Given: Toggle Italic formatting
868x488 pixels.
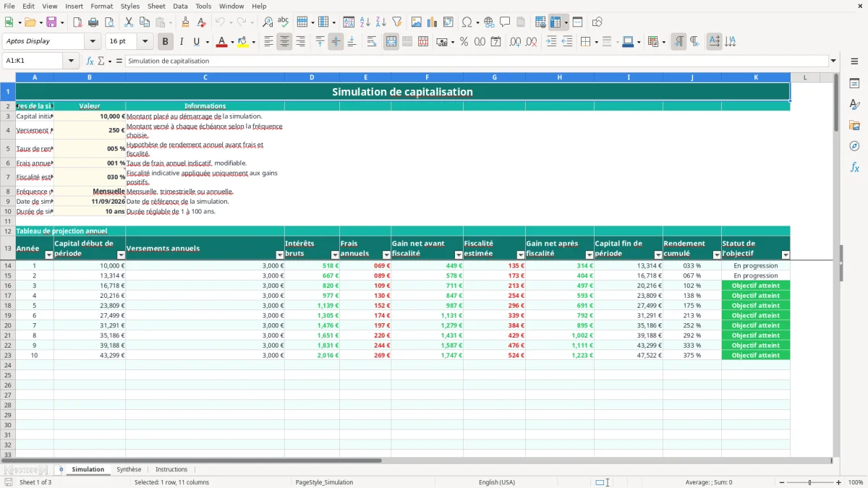Looking at the screenshot, I should pos(181,42).
